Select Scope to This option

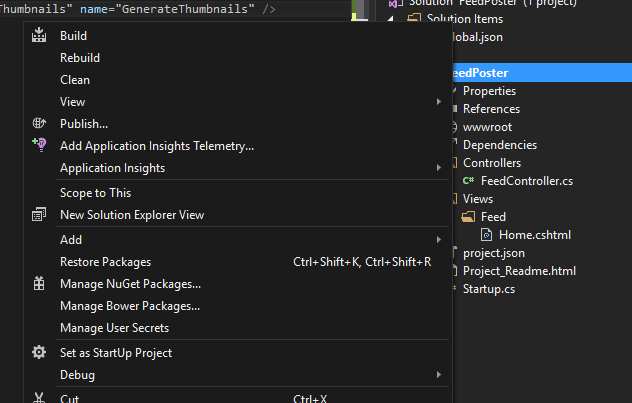coord(95,193)
